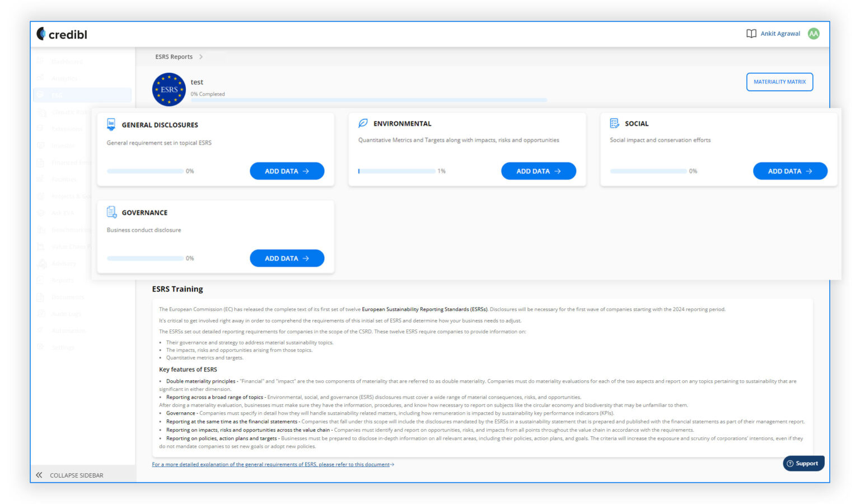This screenshot has height=504, width=860.
Task: Open the Ankit Agrawal profile avatar
Action: pyautogui.click(x=813, y=34)
